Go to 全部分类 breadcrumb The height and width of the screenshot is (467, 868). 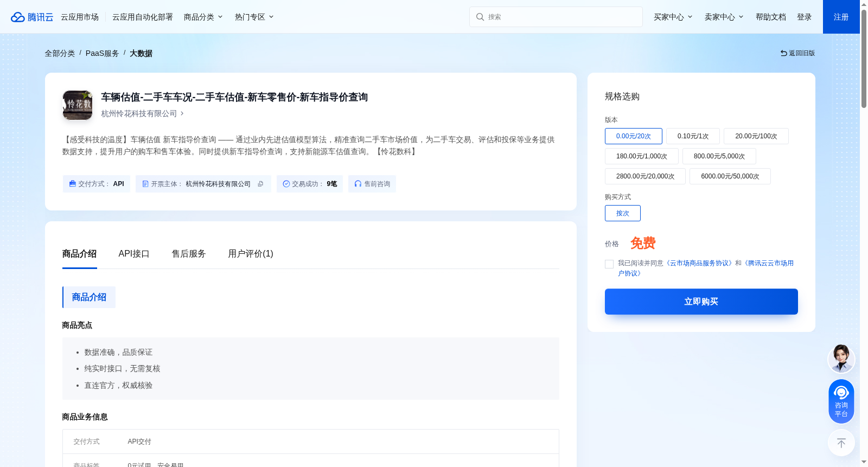pyautogui.click(x=60, y=53)
